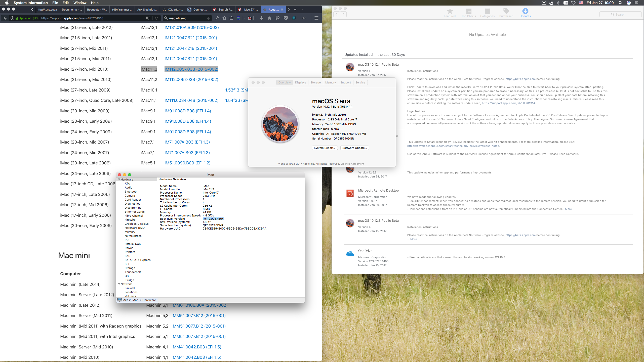This screenshot has width=644, height=362.
Task: Switch to the Storage tab in About This Mac
Action: pyautogui.click(x=315, y=82)
